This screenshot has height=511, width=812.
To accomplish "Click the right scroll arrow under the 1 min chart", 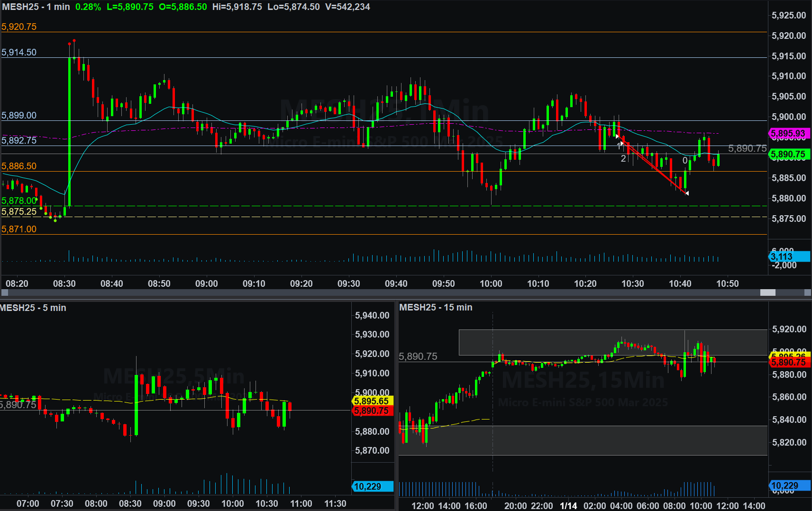I will [x=808, y=292].
